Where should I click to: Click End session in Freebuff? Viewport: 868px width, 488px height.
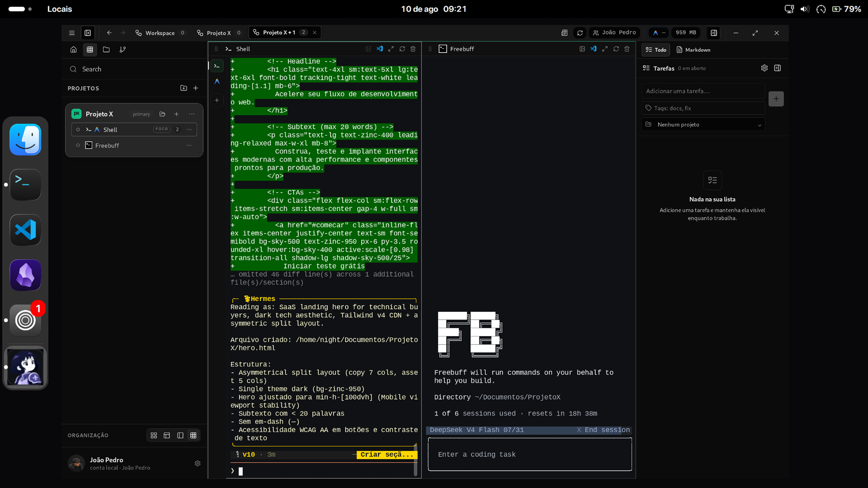coord(603,430)
